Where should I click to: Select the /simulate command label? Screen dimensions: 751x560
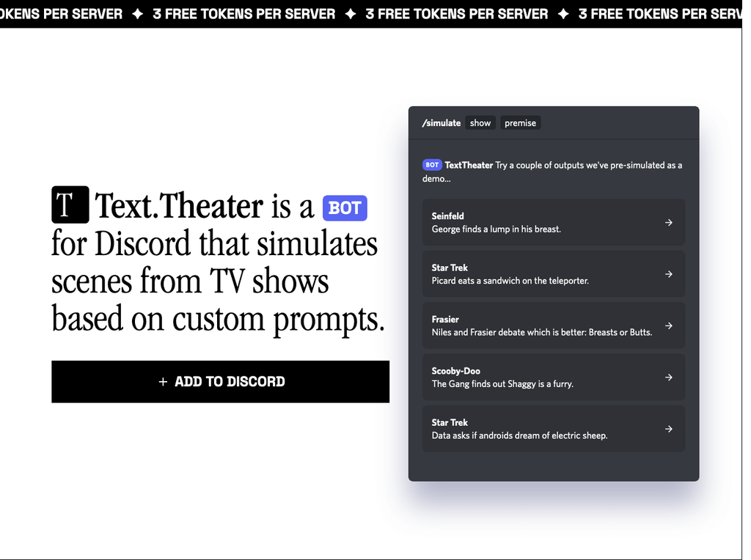click(441, 122)
